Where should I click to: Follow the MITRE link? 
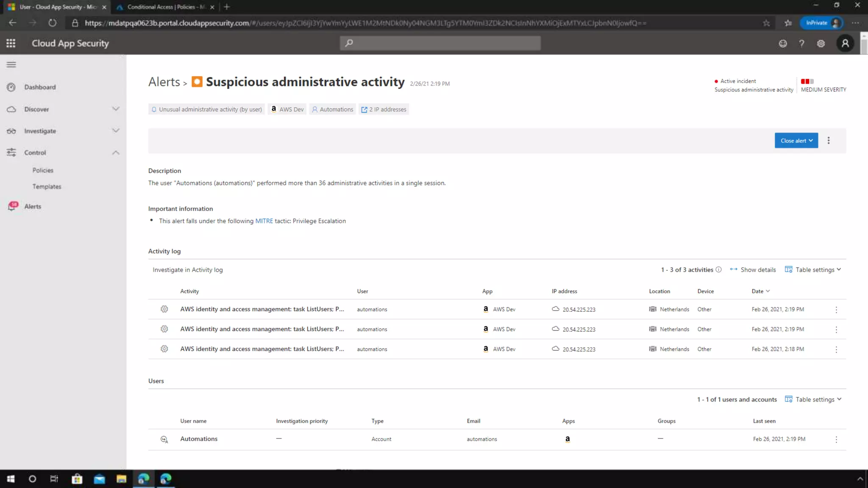pos(264,221)
